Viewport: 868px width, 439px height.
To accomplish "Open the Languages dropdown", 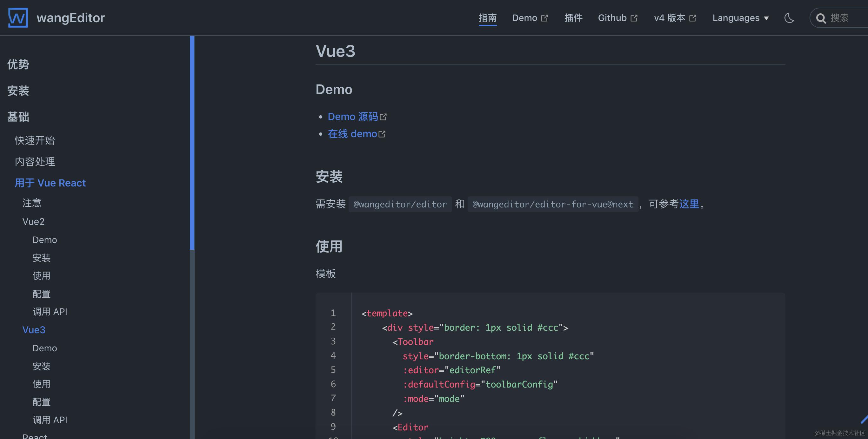I will click(x=741, y=18).
